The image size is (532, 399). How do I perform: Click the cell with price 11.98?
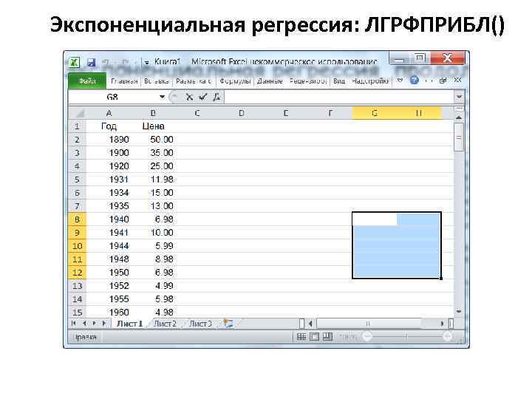pos(153,180)
